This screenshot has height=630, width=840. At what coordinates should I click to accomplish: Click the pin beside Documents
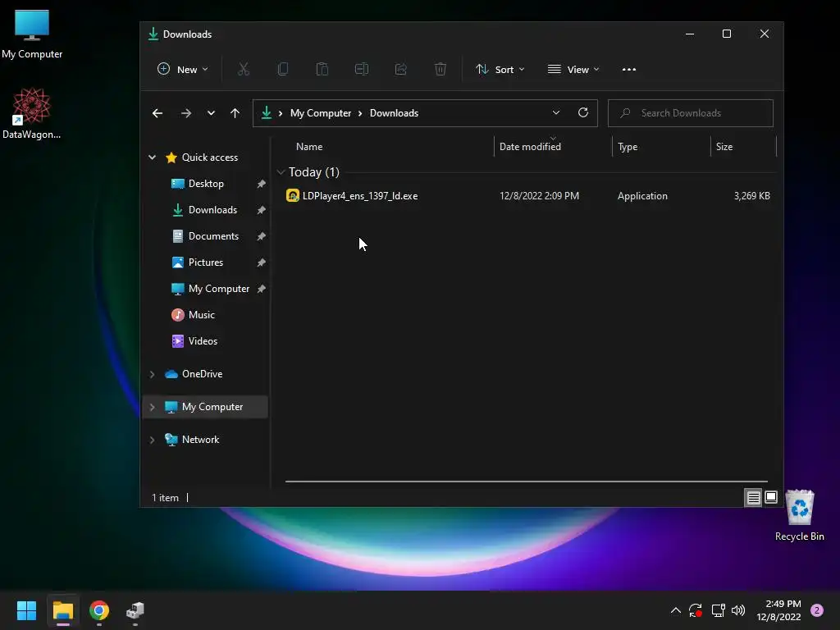[x=262, y=236]
